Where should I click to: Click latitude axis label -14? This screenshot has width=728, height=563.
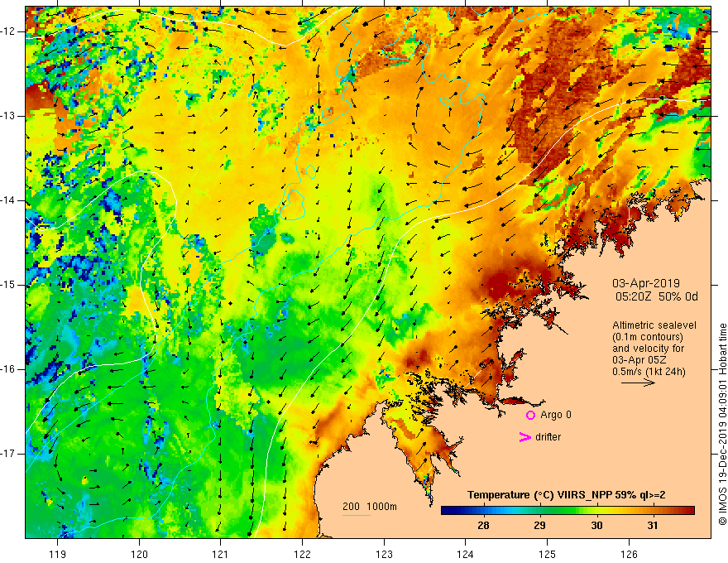pyautogui.click(x=8, y=200)
